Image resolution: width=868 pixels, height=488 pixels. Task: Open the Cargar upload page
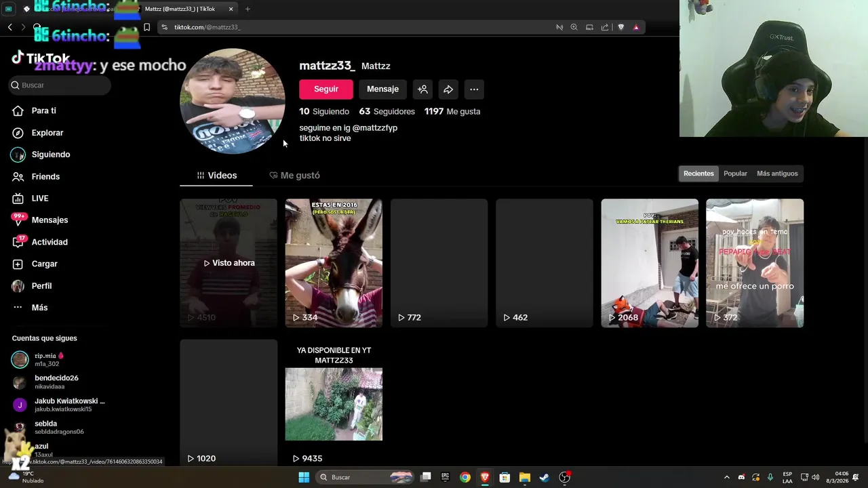[44, 264]
